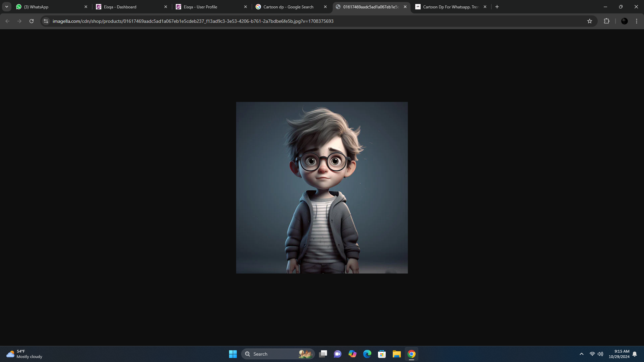
Task: Close the Cartoon Dp For Whatsapp tab
Action: (x=485, y=7)
